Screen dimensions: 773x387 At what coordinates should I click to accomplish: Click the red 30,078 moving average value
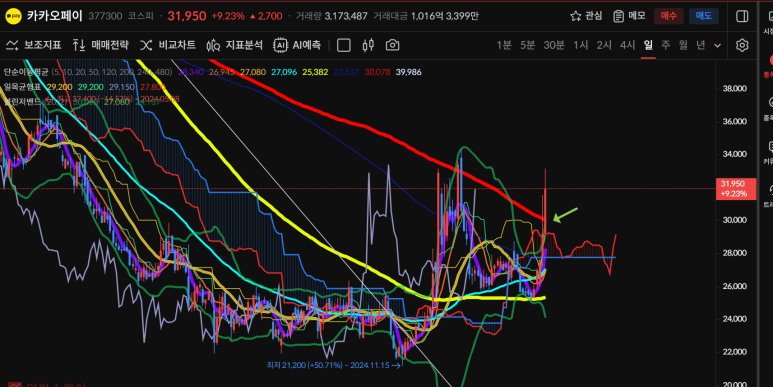378,72
